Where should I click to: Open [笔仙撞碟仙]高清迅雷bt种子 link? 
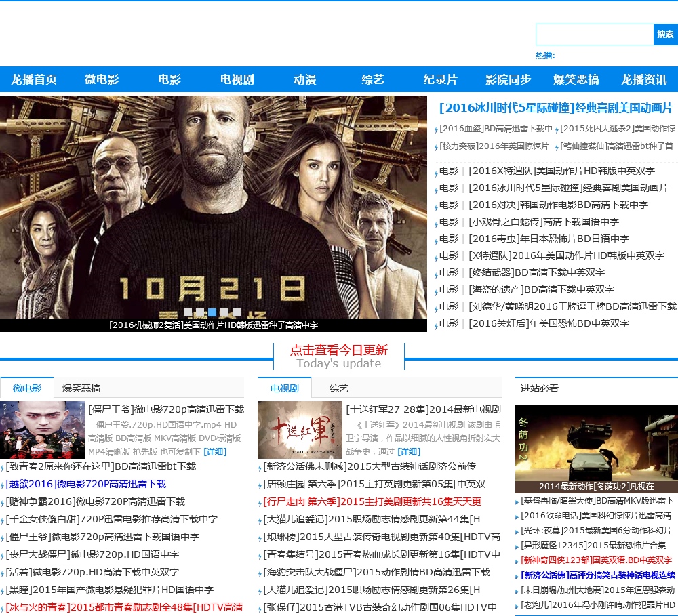616,146
